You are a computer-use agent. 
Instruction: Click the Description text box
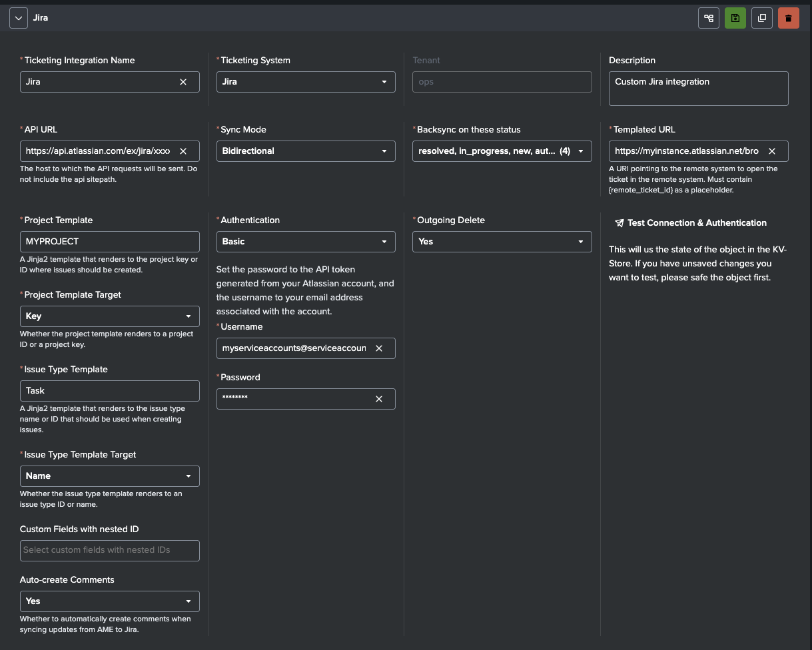tap(698, 88)
